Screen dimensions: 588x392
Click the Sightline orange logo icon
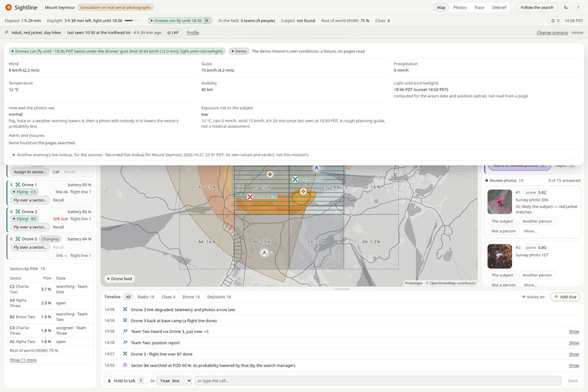(8, 7)
